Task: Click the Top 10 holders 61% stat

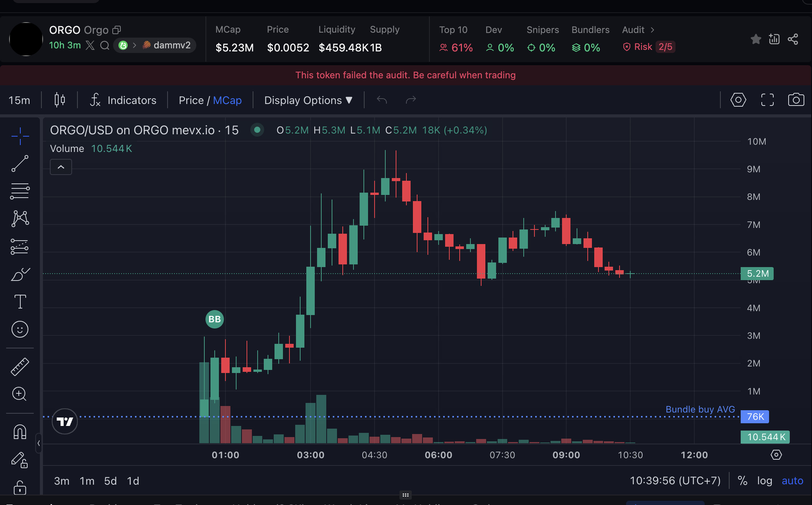Action: click(x=456, y=39)
